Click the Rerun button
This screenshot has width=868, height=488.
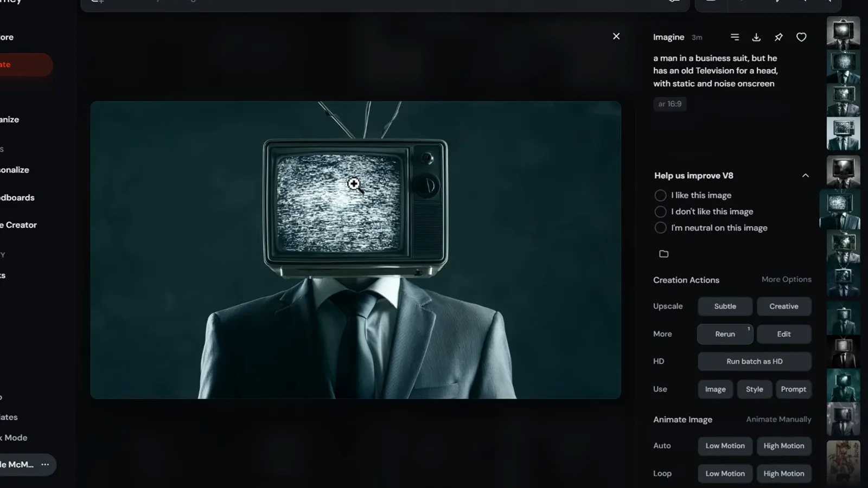725,334
